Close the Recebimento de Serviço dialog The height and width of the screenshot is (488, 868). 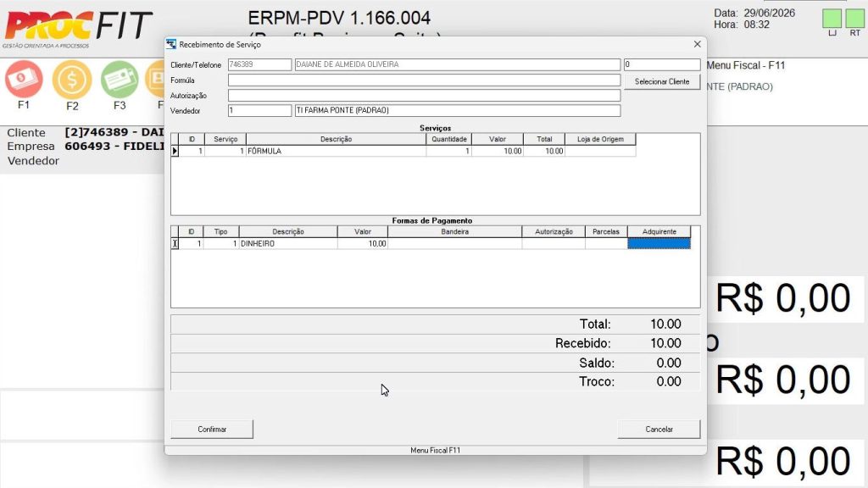tap(697, 44)
